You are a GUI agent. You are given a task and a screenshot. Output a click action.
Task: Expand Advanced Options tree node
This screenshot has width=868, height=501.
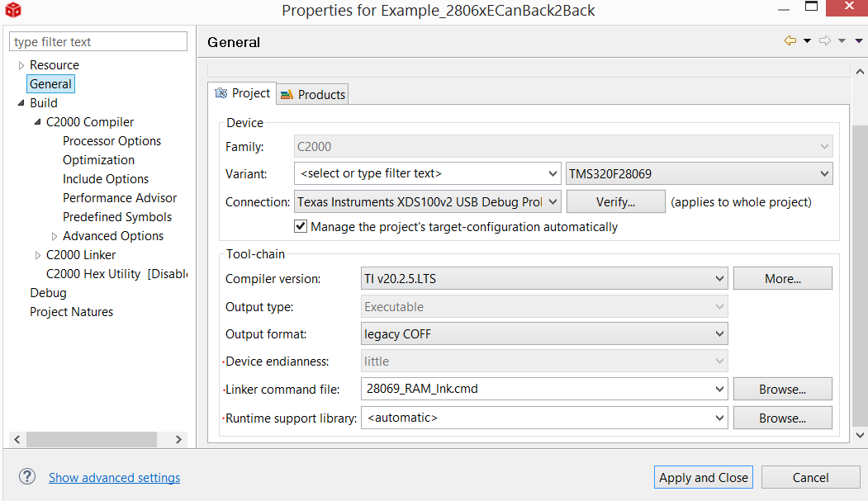tap(55, 236)
